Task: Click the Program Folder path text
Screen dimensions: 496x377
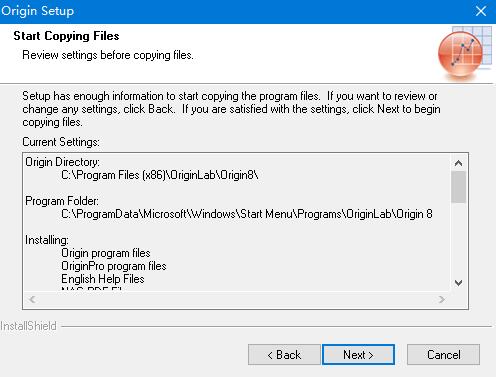Action: 247,214
